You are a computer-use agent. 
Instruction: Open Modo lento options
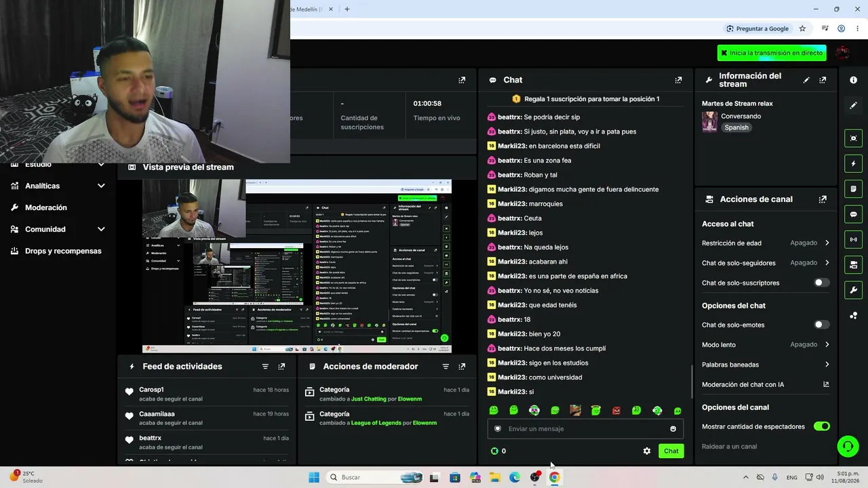point(766,344)
